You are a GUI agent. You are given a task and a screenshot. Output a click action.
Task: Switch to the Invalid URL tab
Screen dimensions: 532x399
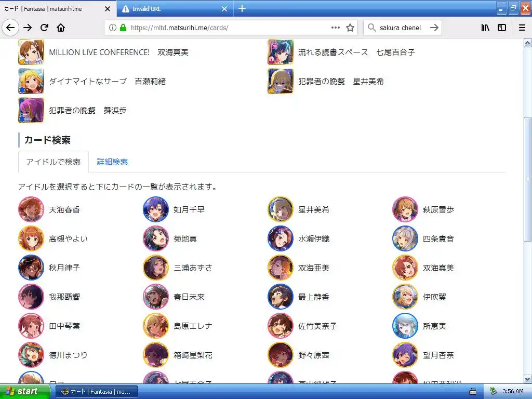tap(175, 9)
